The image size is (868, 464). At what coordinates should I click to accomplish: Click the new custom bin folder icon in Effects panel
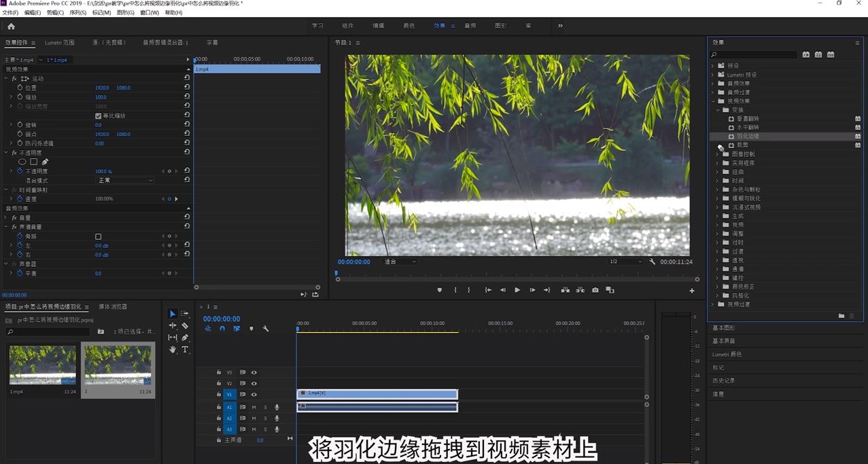(x=841, y=316)
